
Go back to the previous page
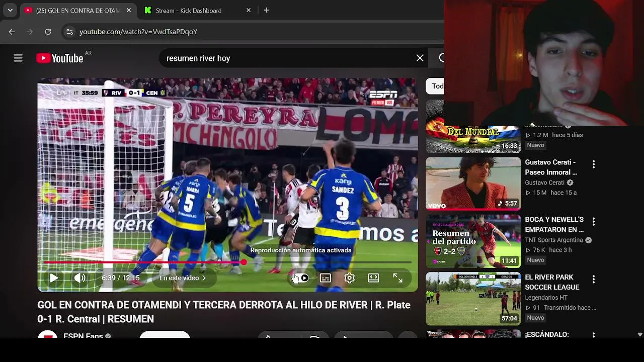click(12, 32)
